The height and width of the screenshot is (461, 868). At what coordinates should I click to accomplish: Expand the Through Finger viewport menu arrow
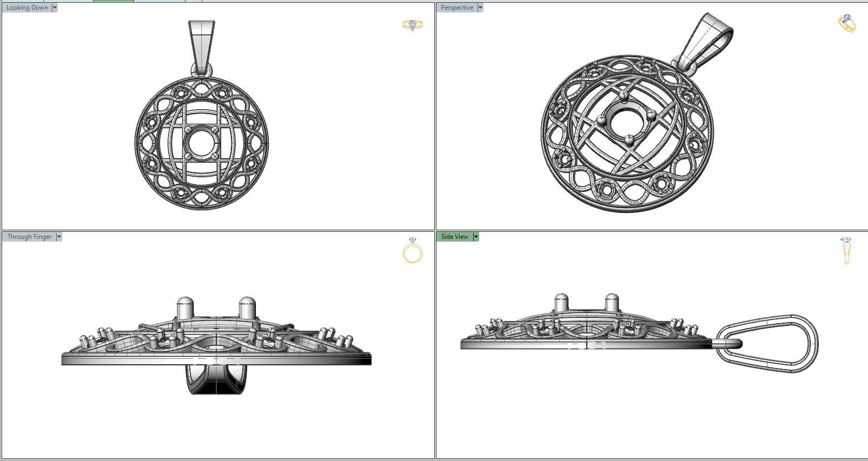pos(59,237)
